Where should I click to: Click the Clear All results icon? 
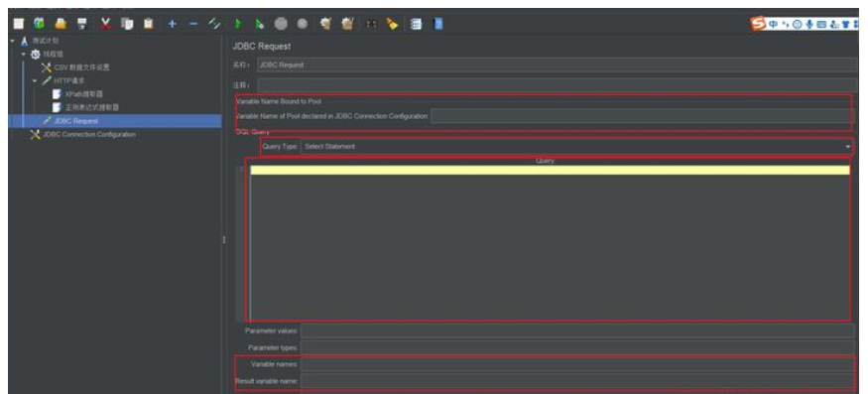[347, 24]
